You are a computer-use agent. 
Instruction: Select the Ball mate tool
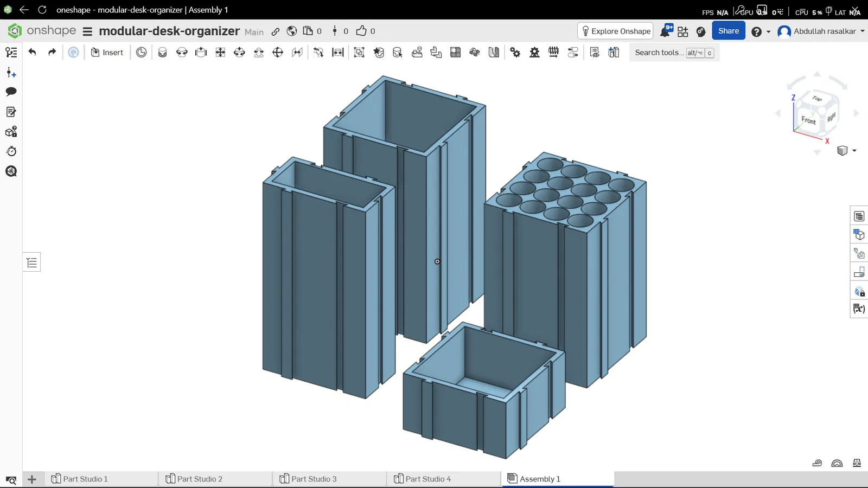[278, 52]
